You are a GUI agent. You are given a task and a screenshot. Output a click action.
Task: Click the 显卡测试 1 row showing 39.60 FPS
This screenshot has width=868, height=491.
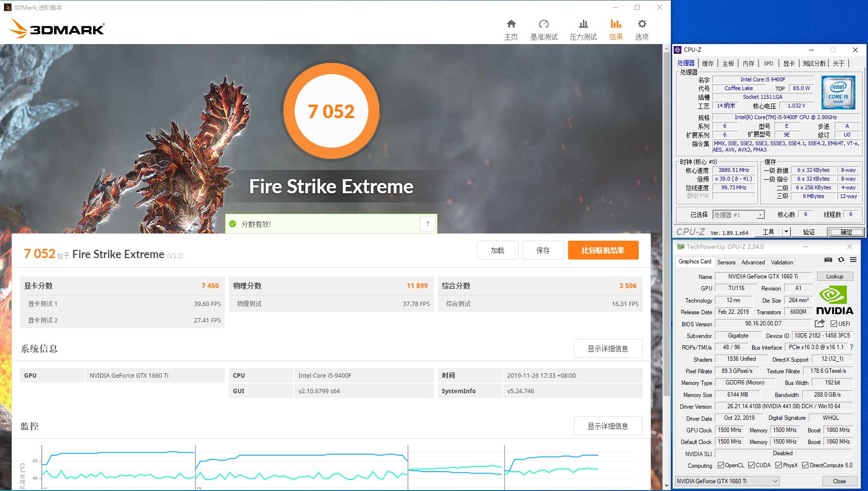pos(122,304)
